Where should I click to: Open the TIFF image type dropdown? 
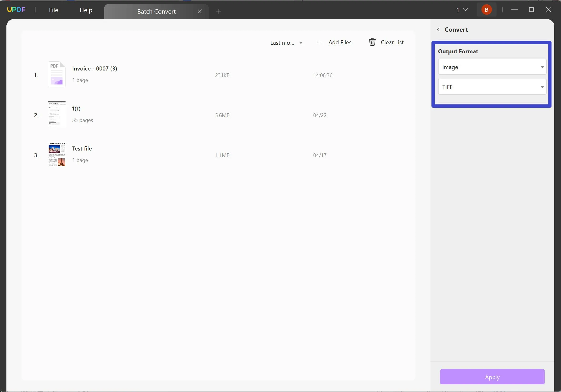tap(492, 87)
